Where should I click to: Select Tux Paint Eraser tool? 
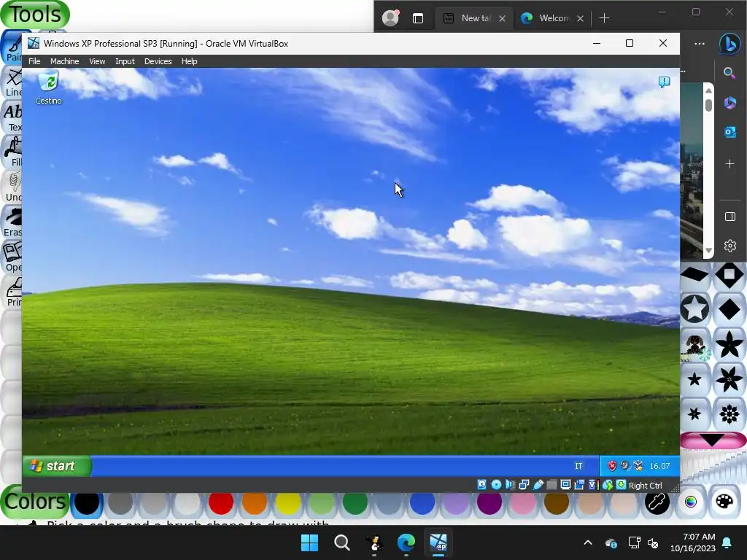(x=12, y=222)
